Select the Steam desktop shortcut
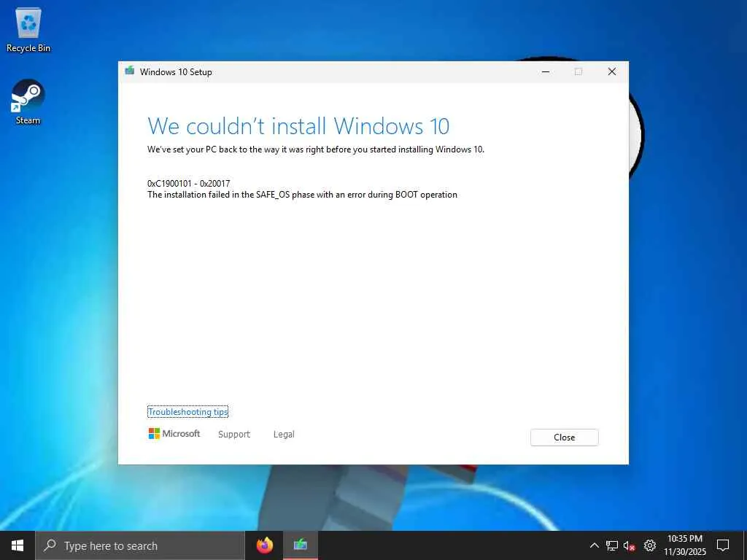The width and height of the screenshot is (747, 560). 28,102
